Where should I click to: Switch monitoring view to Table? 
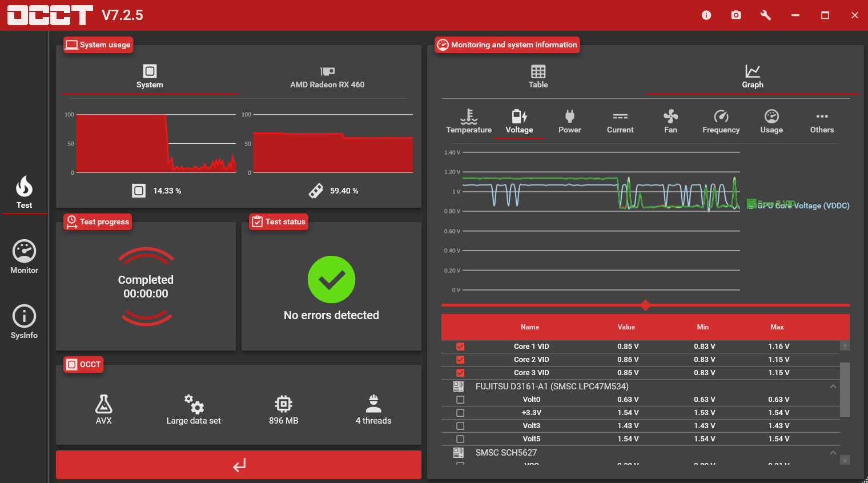tap(538, 77)
